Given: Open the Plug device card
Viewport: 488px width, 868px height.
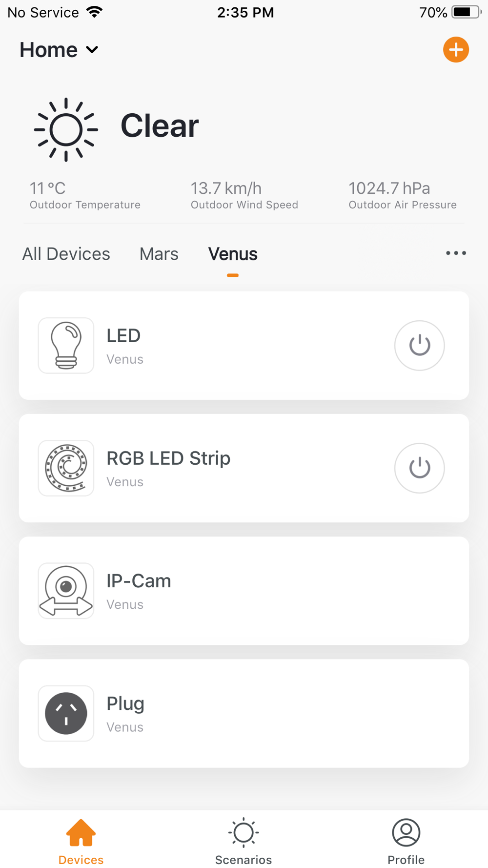Looking at the screenshot, I should [244, 713].
